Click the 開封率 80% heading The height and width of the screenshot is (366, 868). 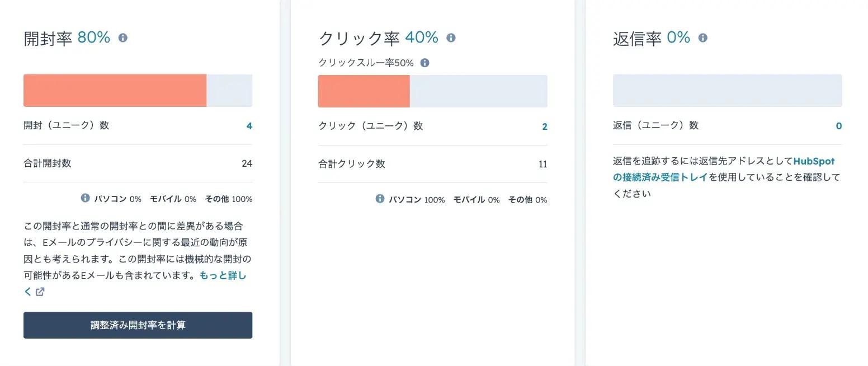point(67,38)
